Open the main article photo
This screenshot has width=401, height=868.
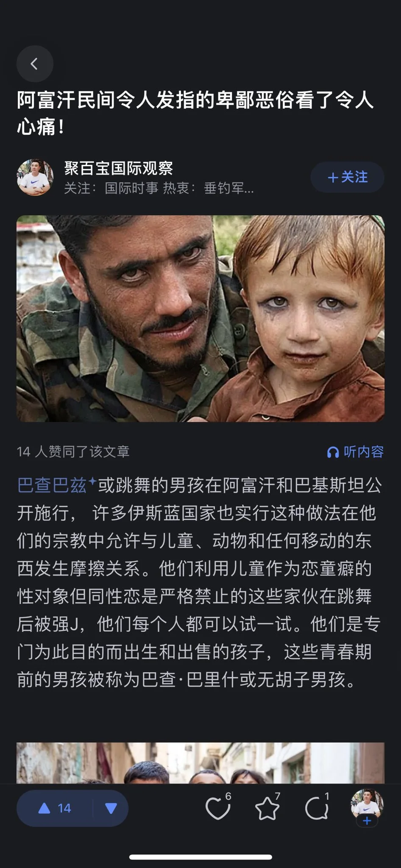pyautogui.click(x=200, y=319)
